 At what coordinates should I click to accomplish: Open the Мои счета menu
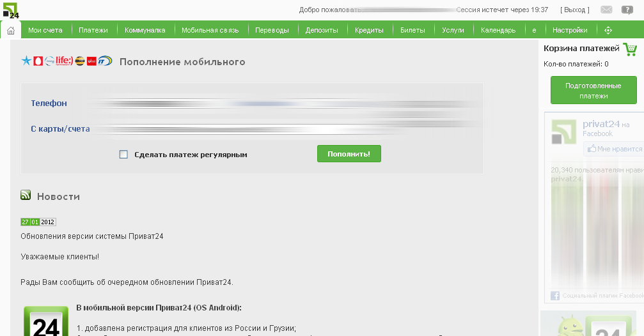click(x=45, y=31)
